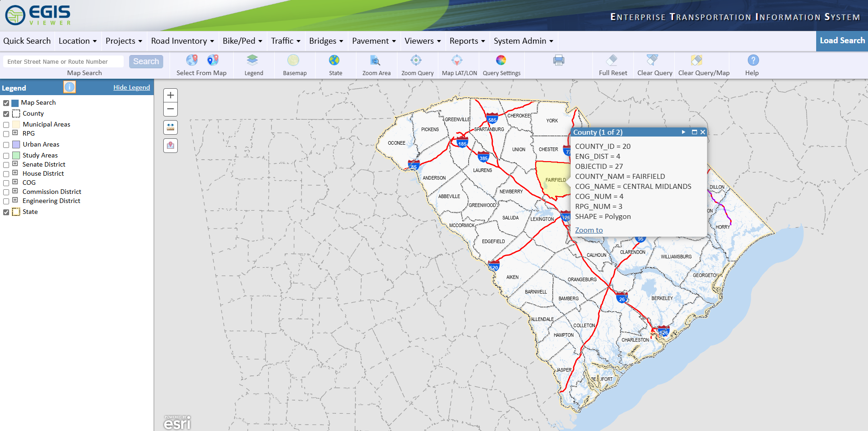Open Query Settings color wheel icon
Image resolution: width=868 pixels, height=431 pixels.
point(501,61)
